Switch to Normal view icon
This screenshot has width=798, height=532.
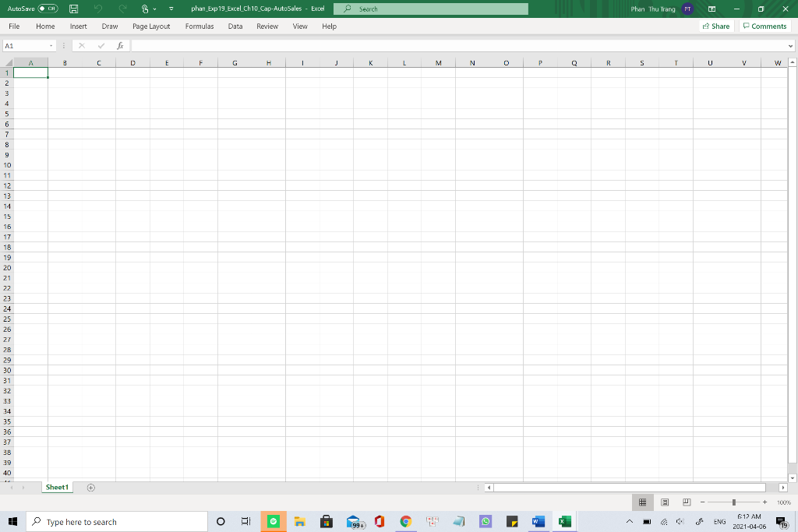pyautogui.click(x=643, y=502)
